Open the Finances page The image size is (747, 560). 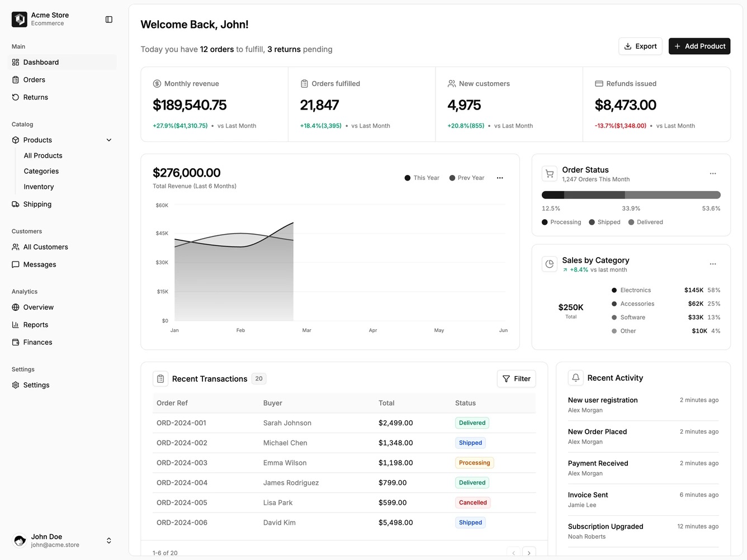pyautogui.click(x=62, y=343)
